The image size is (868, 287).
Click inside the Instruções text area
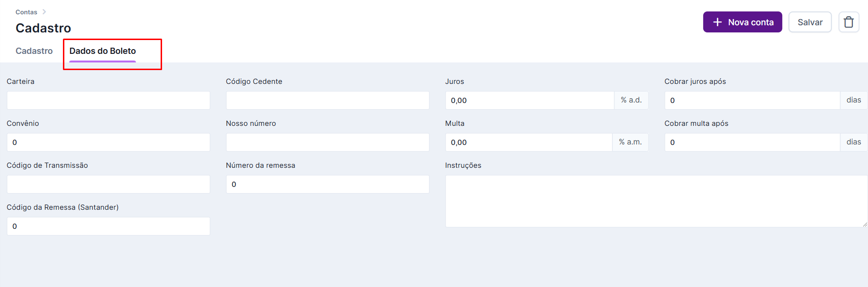click(656, 201)
